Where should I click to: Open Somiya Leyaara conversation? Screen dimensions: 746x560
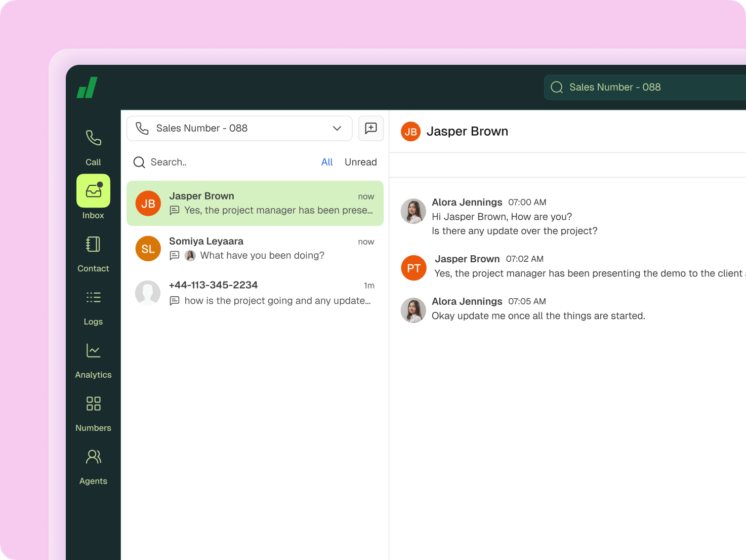click(255, 248)
